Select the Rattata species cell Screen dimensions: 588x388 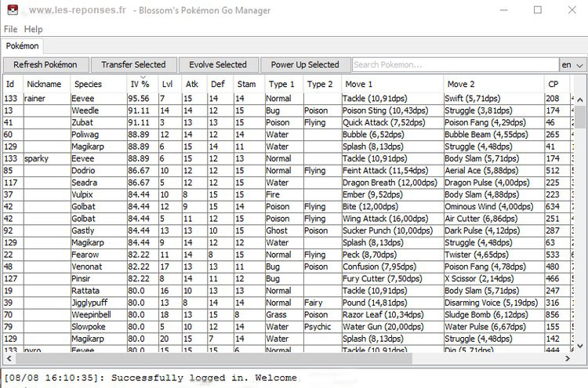[x=99, y=291]
